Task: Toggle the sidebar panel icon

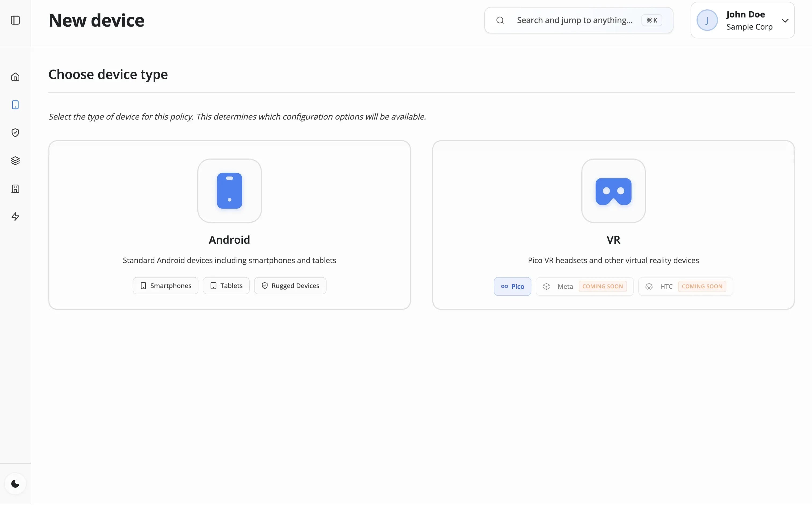Action: tap(15, 20)
